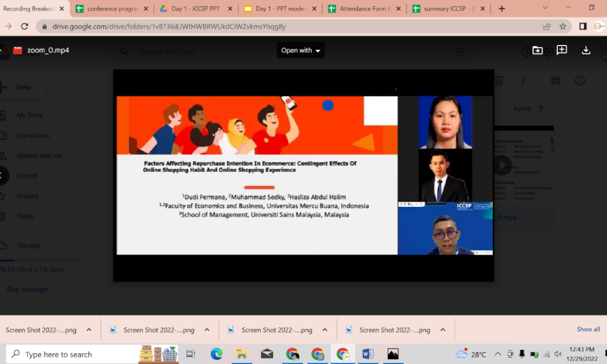This screenshot has height=364, width=607.
Task: Reload the current browser page
Action: pos(24,26)
